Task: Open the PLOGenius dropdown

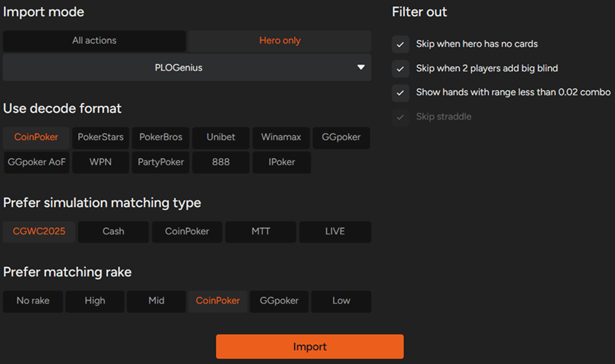Action: [x=187, y=68]
